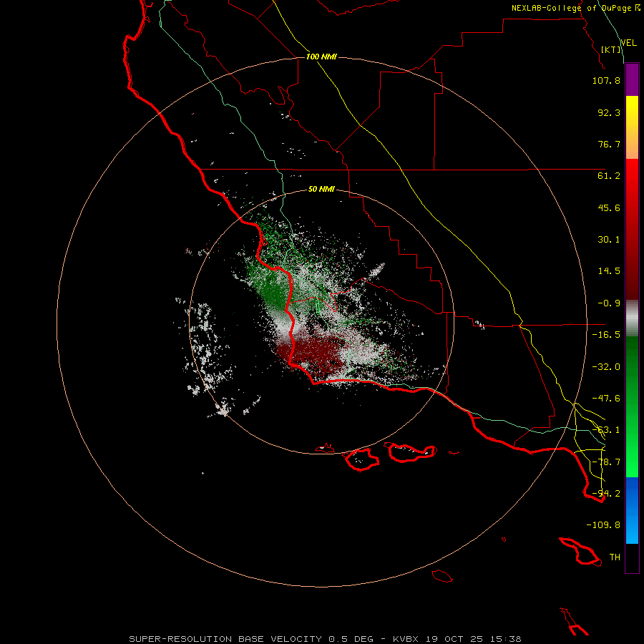Click the -78.7 legend value
The height and width of the screenshot is (644, 644).
point(606,462)
